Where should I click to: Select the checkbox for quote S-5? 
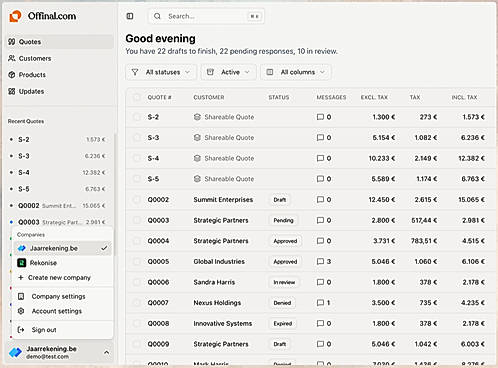(x=137, y=179)
